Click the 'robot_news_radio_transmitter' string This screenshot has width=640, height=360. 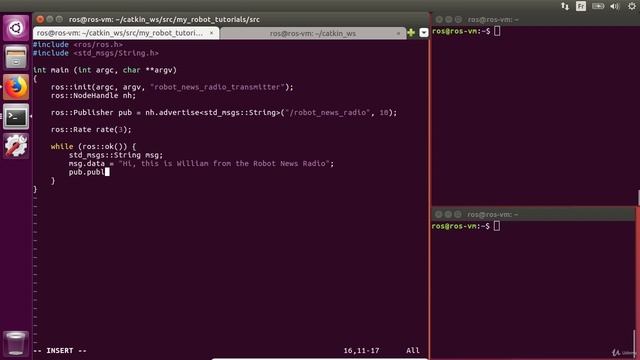[217, 87]
